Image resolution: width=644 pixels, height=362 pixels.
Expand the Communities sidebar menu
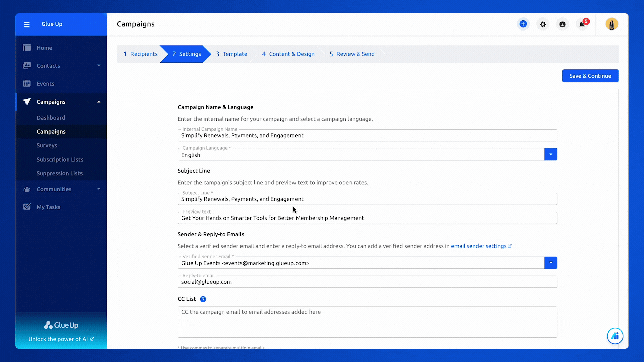coord(99,189)
